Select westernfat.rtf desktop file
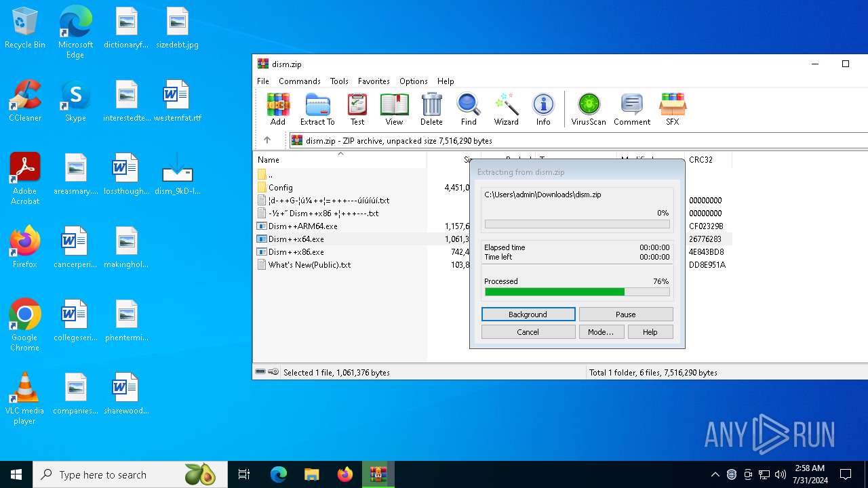The image size is (868, 488). tap(177, 102)
